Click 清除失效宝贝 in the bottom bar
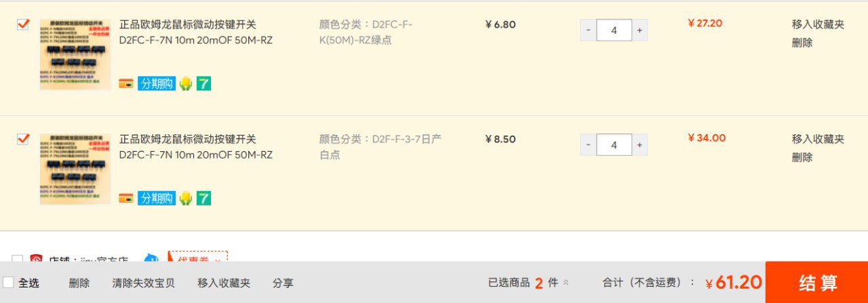This screenshot has height=303, width=868. [x=143, y=283]
